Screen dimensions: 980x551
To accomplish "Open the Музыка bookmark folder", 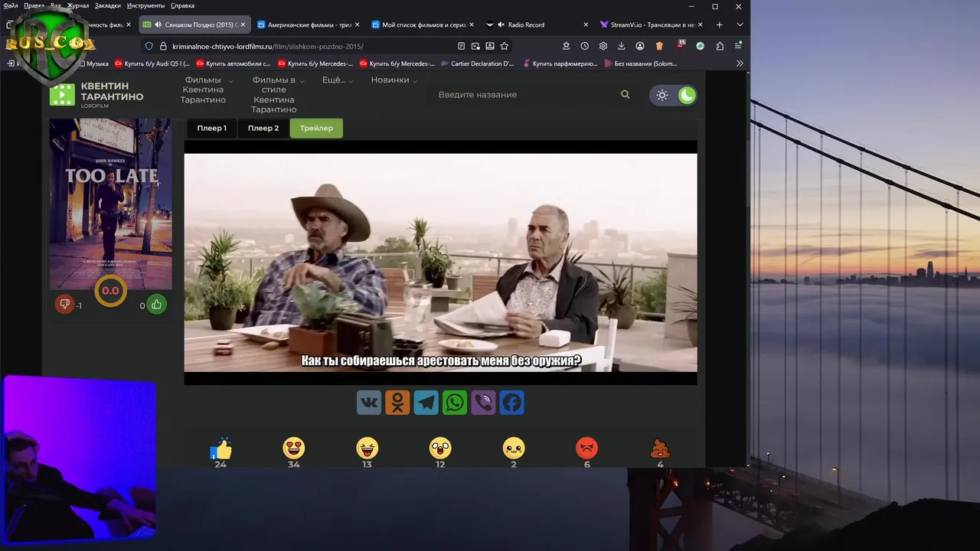I will point(92,64).
